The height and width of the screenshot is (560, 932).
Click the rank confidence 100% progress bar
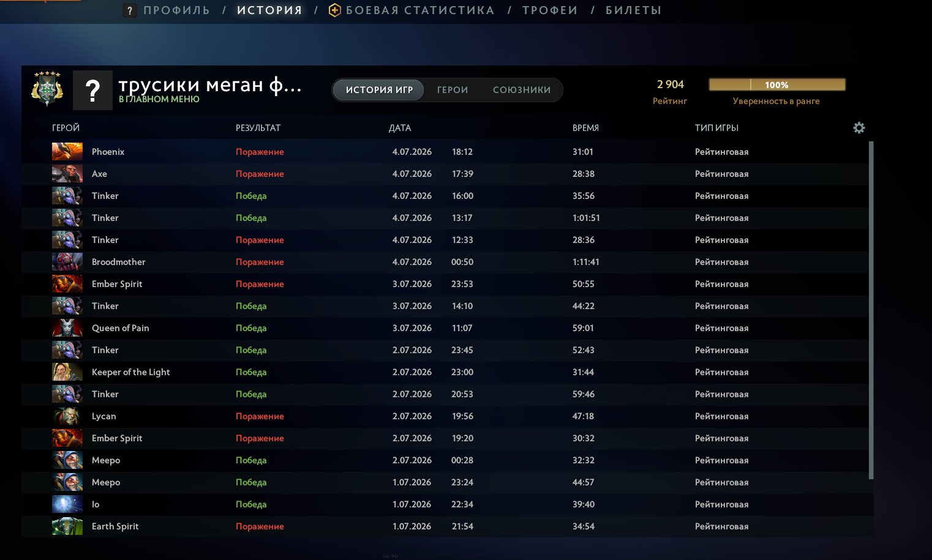tap(777, 84)
